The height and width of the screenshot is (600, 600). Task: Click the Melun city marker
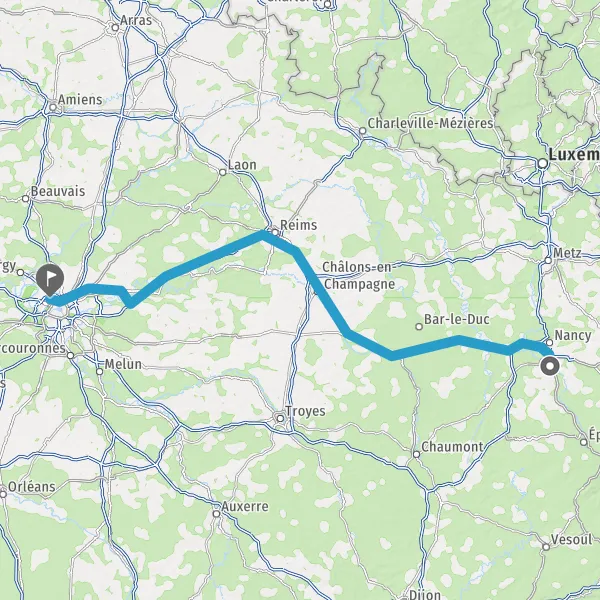coord(99,371)
